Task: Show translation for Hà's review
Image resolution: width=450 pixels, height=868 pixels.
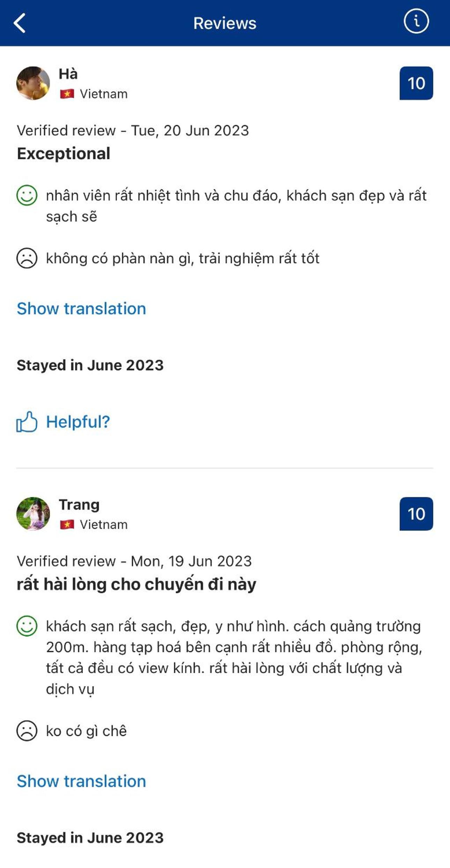Action: point(81,309)
